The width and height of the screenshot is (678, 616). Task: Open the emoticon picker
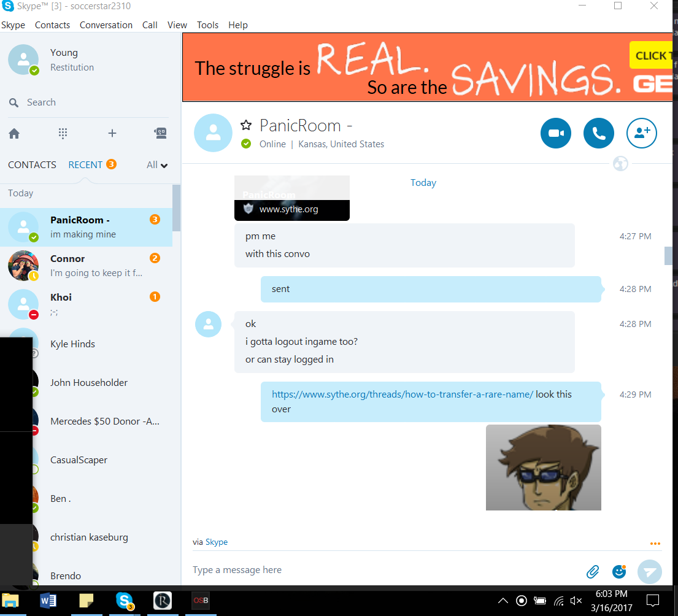coord(619,571)
